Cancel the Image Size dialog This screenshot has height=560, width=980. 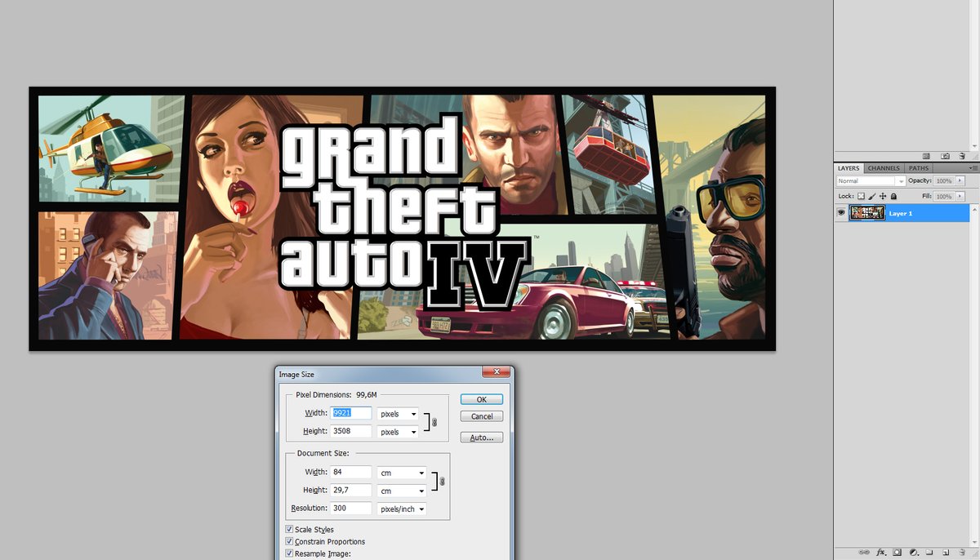pos(482,416)
